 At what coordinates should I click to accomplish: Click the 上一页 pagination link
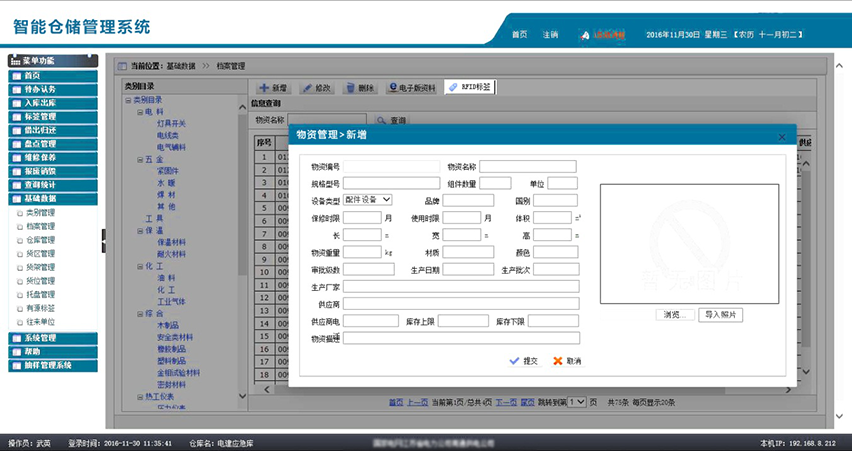tap(417, 403)
